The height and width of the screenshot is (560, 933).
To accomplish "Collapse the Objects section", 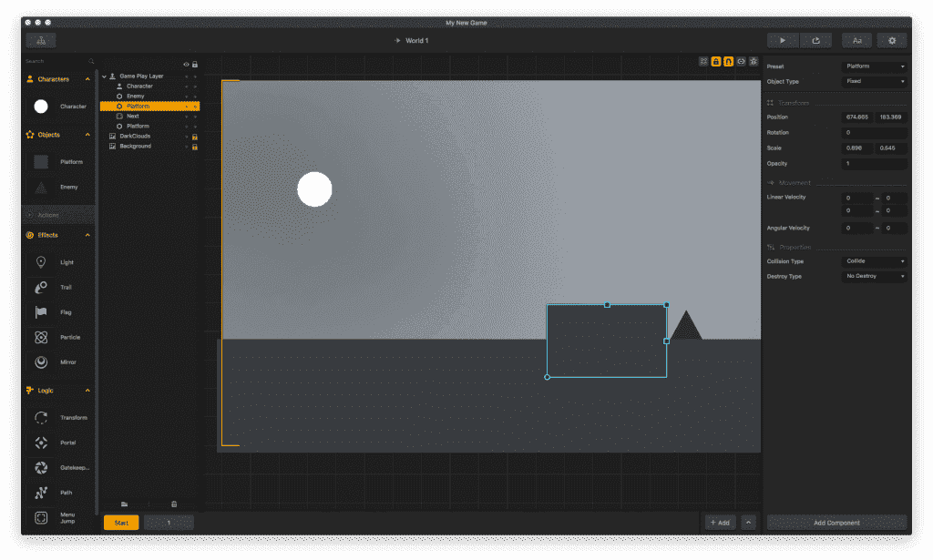I will pos(87,135).
